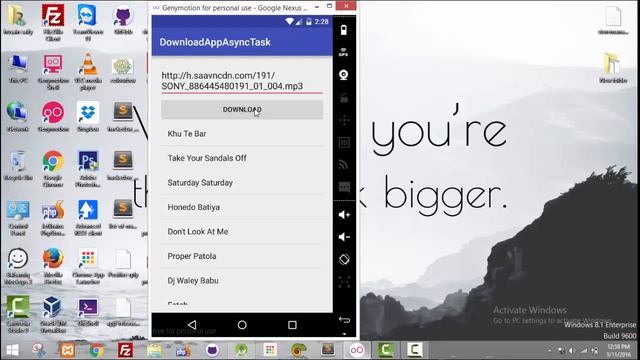Select the song Proper Patola
The width and height of the screenshot is (640, 360).
click(x=242, y=256)
